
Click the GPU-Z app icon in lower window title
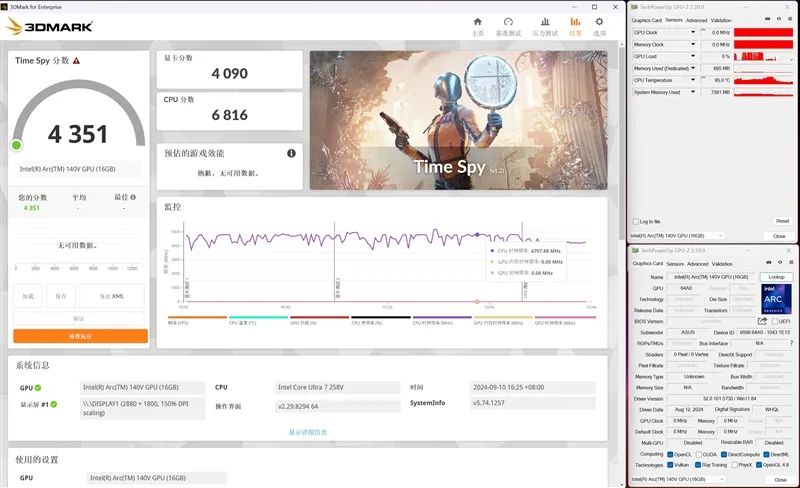[636, 251]
